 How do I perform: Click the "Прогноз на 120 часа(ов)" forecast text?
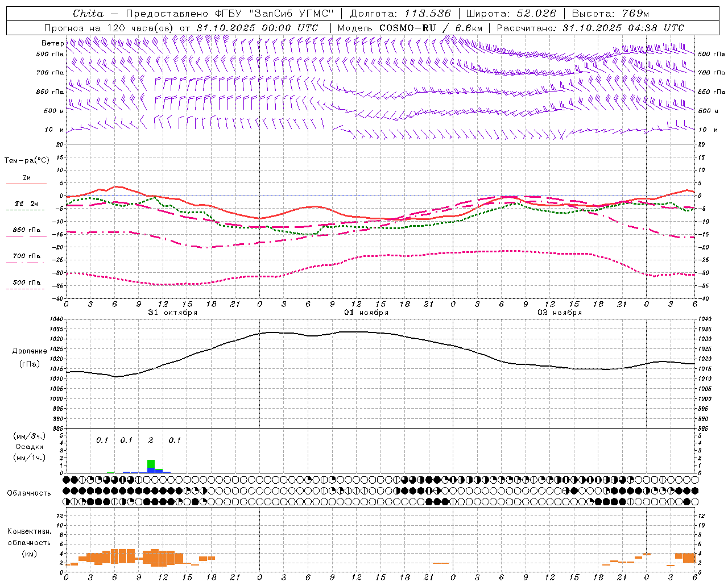pyautogui.click(x=109, y=28)
